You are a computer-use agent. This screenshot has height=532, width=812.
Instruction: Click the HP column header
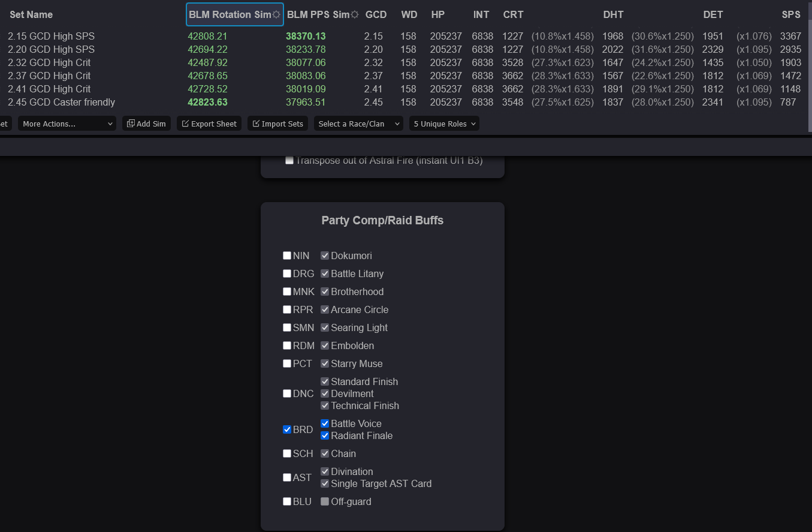point(437,14)
